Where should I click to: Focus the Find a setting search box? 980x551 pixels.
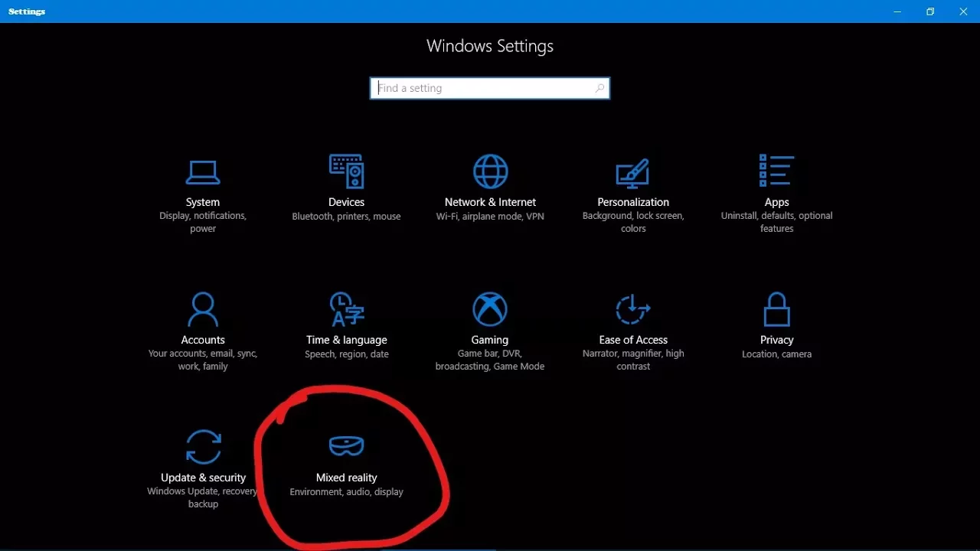tap(490, 88)
